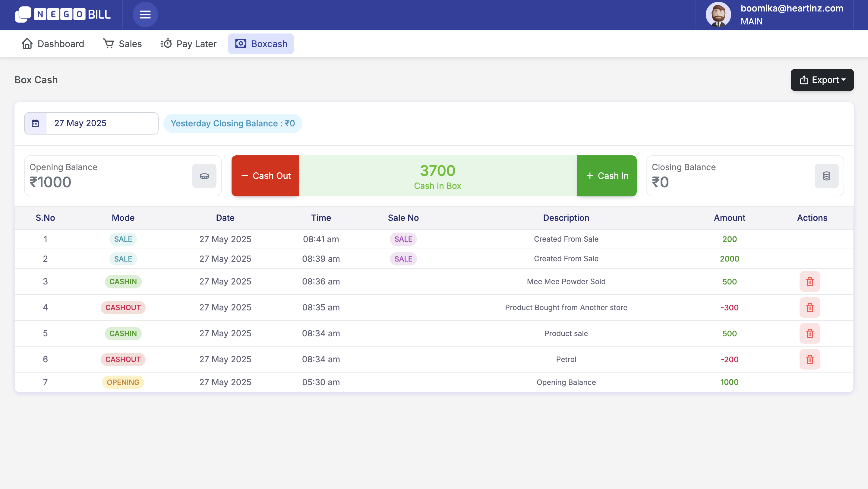Click the NEGO BILL logo
This screenshot has height=489, width=868.
point(63,14)
